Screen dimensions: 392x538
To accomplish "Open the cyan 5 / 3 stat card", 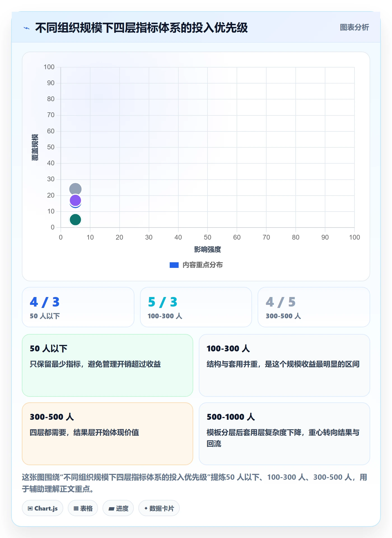I will (196, 307).
